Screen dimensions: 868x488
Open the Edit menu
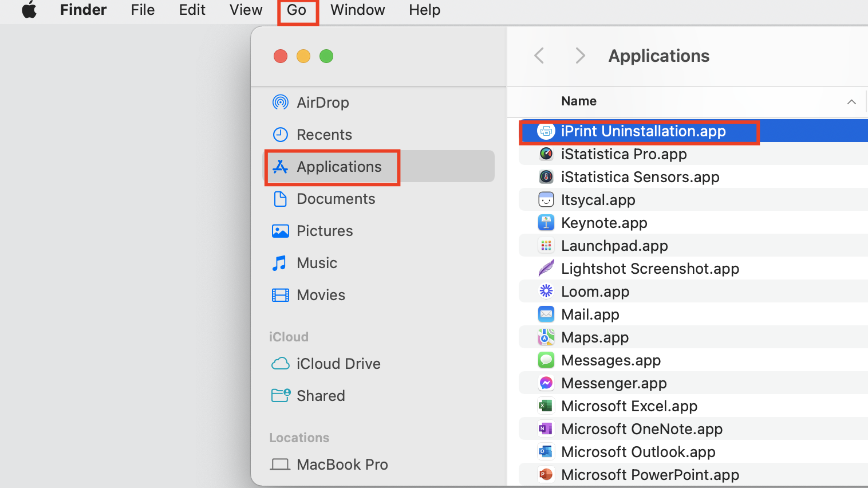[x=192, y=10]
